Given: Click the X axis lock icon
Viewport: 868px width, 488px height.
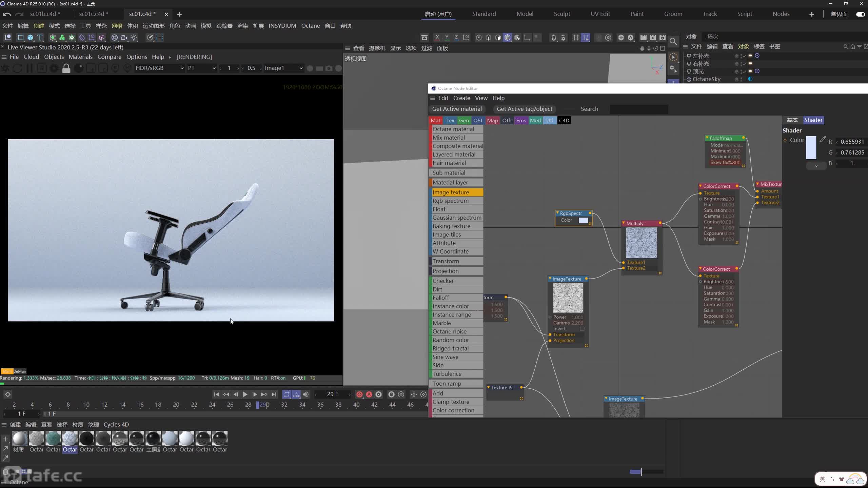Looking at the screenshot, I should click(437, 38).
